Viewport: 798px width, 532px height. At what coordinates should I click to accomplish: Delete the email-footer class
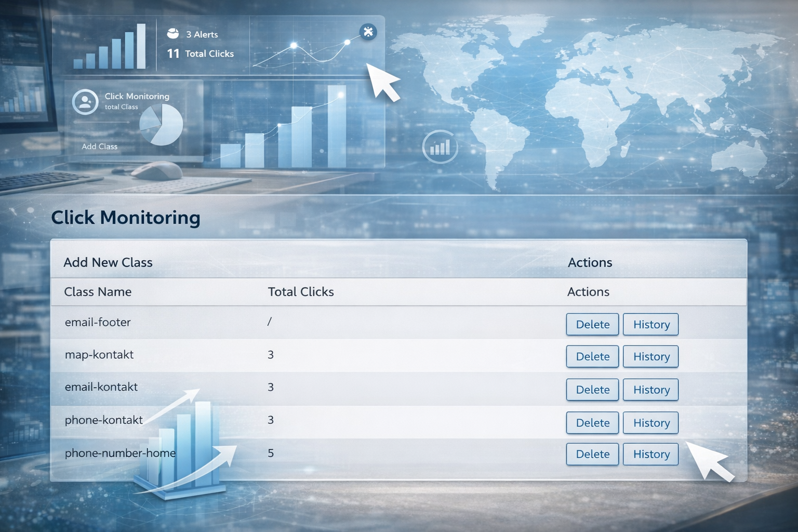[x=592, y=325]
